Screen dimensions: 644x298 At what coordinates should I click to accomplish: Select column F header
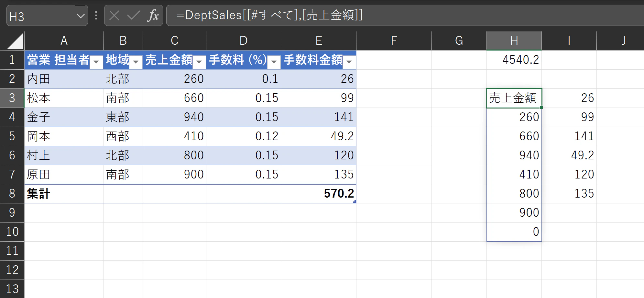(x=394, y=41)
